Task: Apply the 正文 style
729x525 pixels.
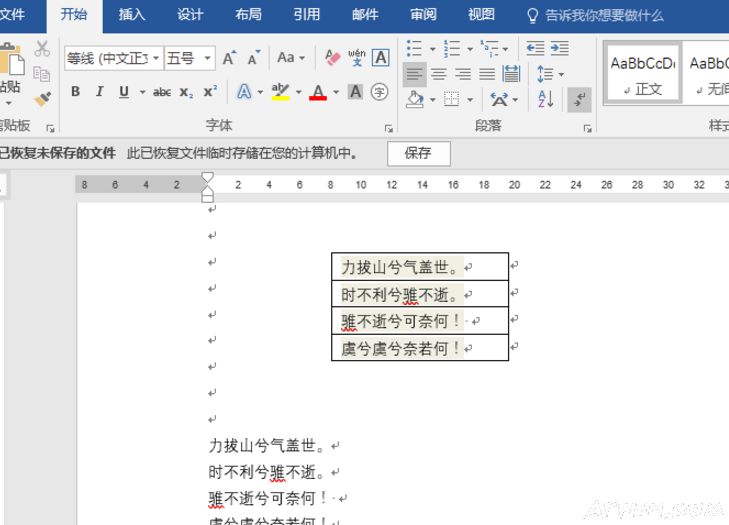Action: (643, 73)
